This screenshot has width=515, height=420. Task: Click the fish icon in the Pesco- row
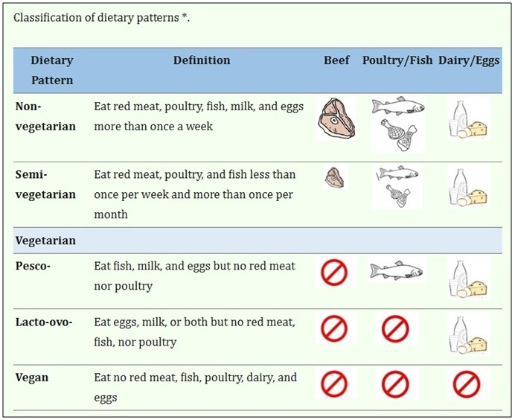coord(397,270)
